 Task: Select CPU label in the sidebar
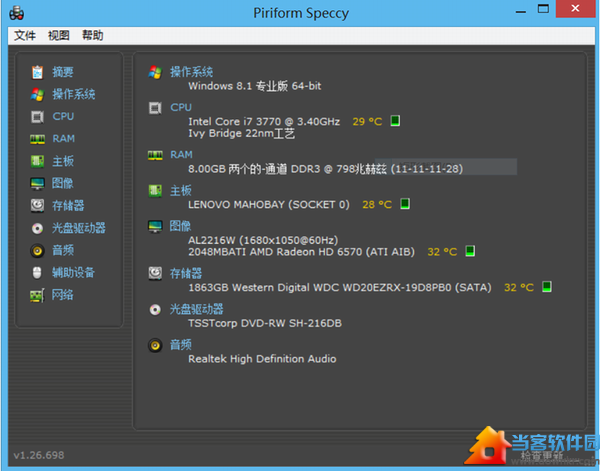click(63, 116)
